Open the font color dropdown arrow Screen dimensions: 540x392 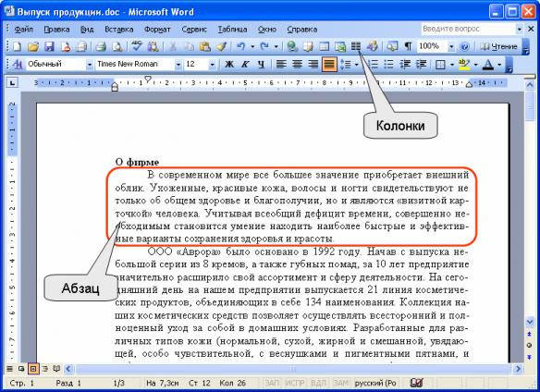[499, 65]
